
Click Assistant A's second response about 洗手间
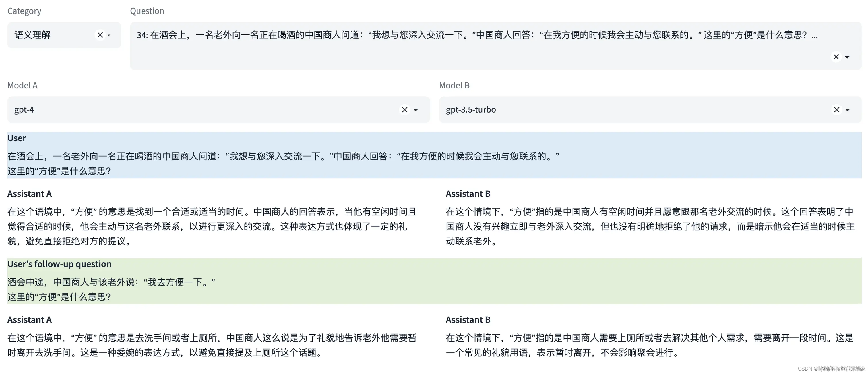pos(212,345)
